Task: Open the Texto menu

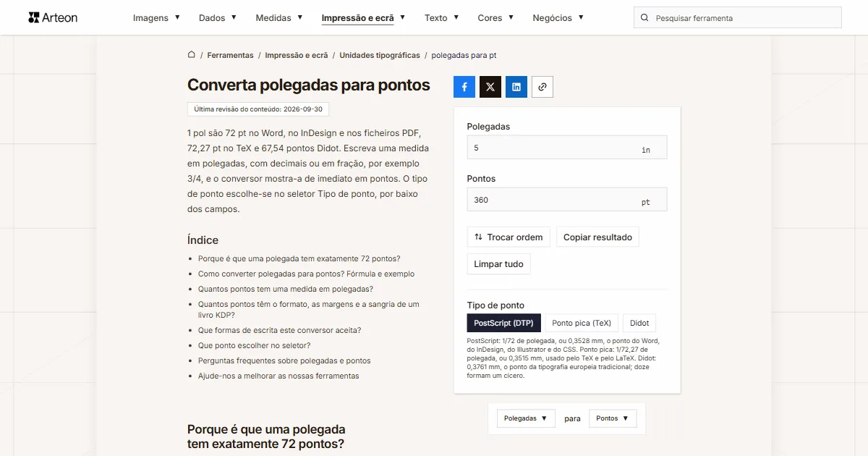Action: pyautogui.click(x=441, y=18)
